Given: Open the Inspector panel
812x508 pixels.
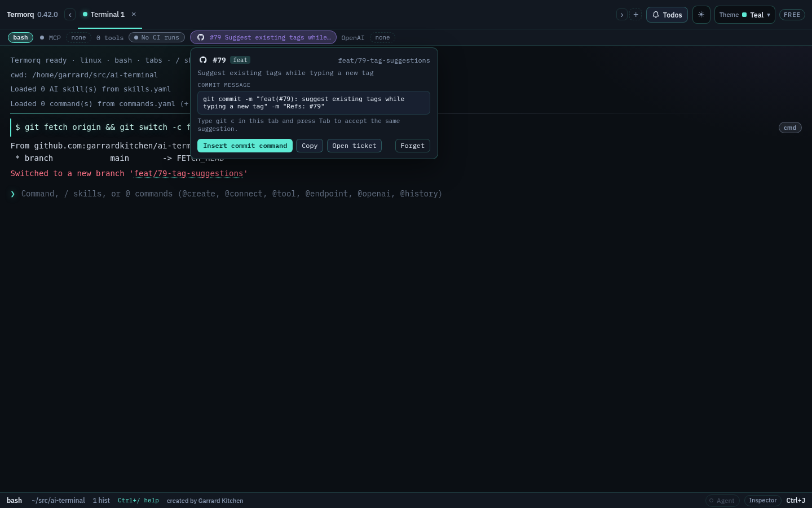Looking at the screenshot, I should [762, 501].
